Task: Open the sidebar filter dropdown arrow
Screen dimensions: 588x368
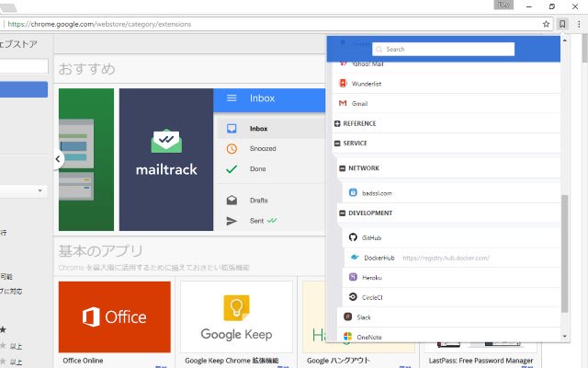Action: [x=40, y=190]
